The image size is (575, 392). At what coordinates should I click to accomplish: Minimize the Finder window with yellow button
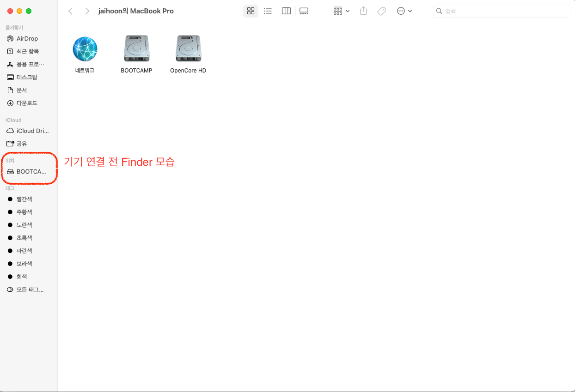(x=19, y=11)
